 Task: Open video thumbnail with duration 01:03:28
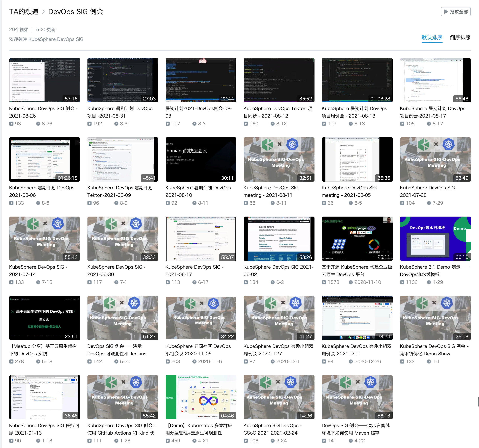[357, 80]
